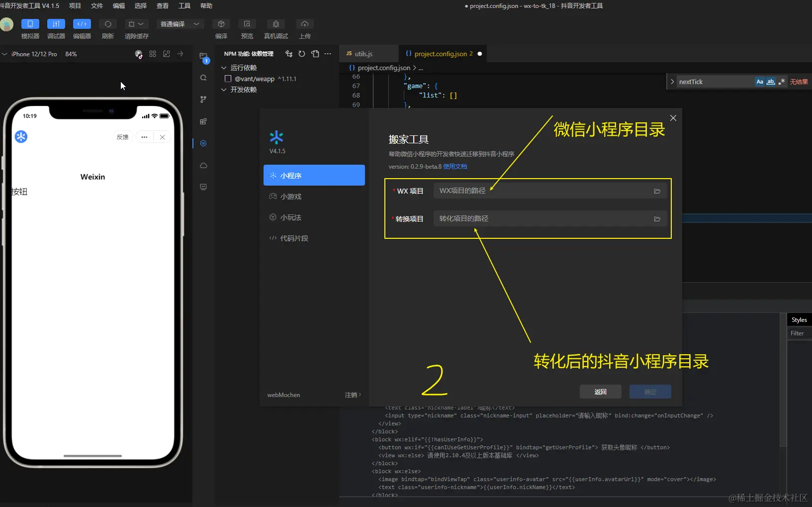Screen dimensions: 812x507
Task: Open the 项目 menu
Action: (x=75, y=6)
